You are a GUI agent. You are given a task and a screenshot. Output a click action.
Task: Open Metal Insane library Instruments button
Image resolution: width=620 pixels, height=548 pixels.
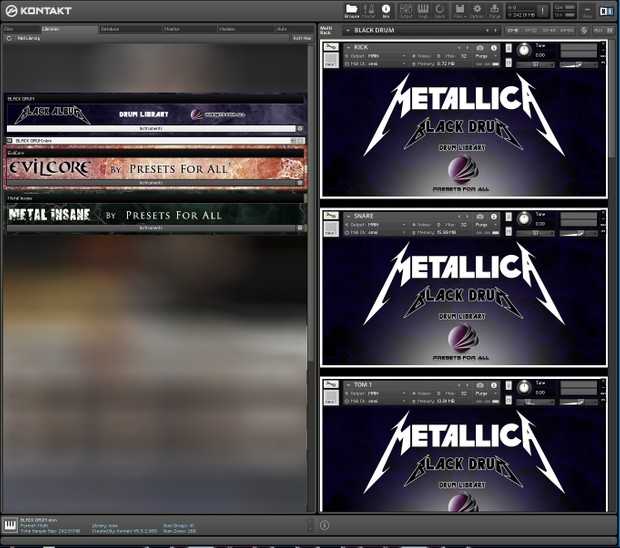coord(151,228)
